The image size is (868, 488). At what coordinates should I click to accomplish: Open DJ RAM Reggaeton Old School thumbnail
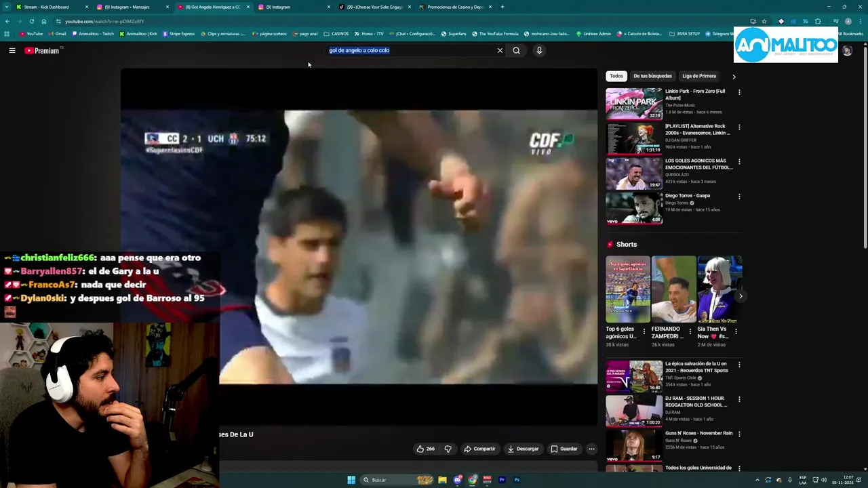pyautogui.click(x=634, y=411)
